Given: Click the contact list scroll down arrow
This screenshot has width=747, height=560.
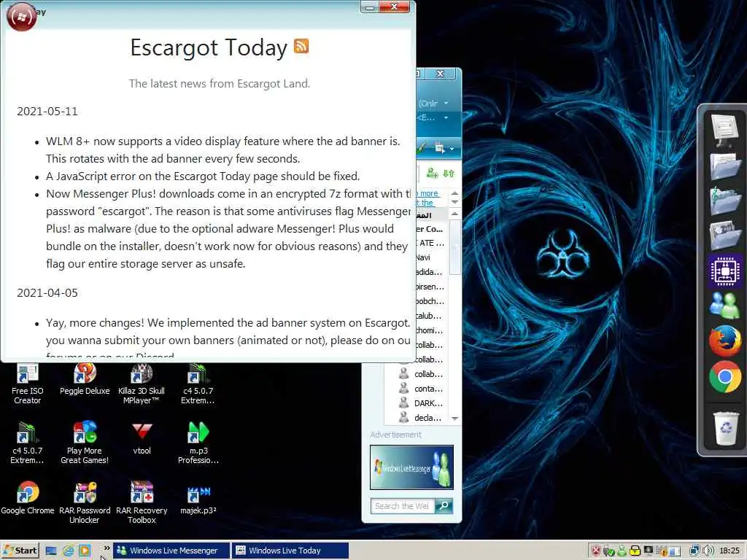Looking at the screenshot, I should 454,419.
